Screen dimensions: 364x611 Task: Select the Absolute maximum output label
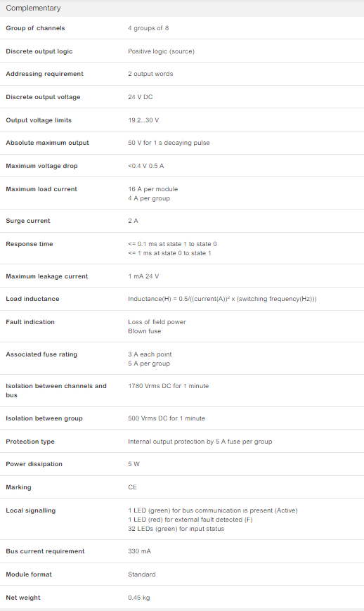(48, 143)
